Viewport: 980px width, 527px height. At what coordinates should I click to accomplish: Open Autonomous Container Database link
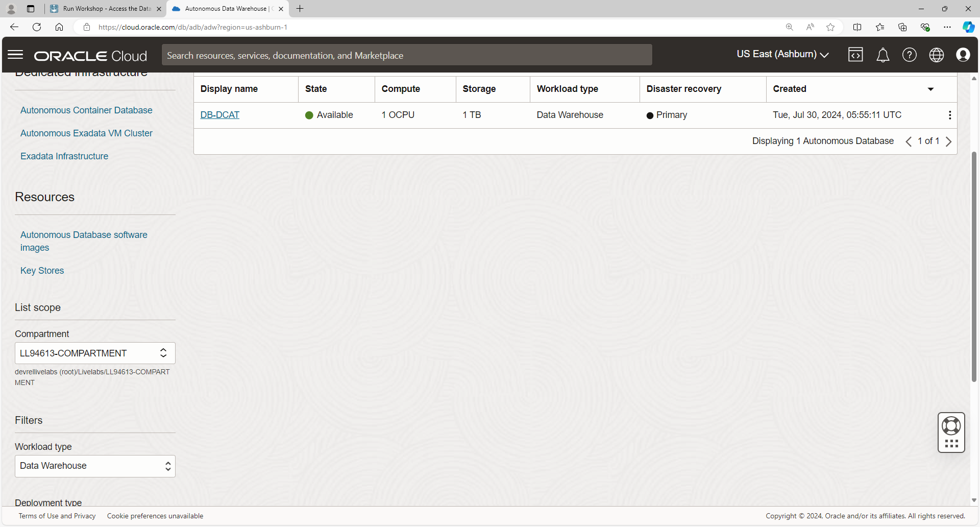pos(86,110)
